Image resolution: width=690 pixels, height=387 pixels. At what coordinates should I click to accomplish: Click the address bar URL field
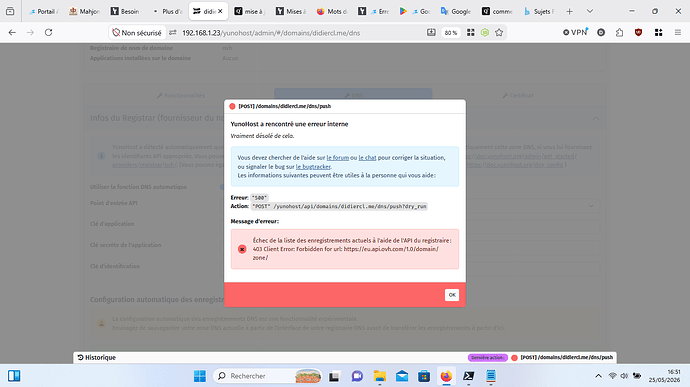point(271,33)
